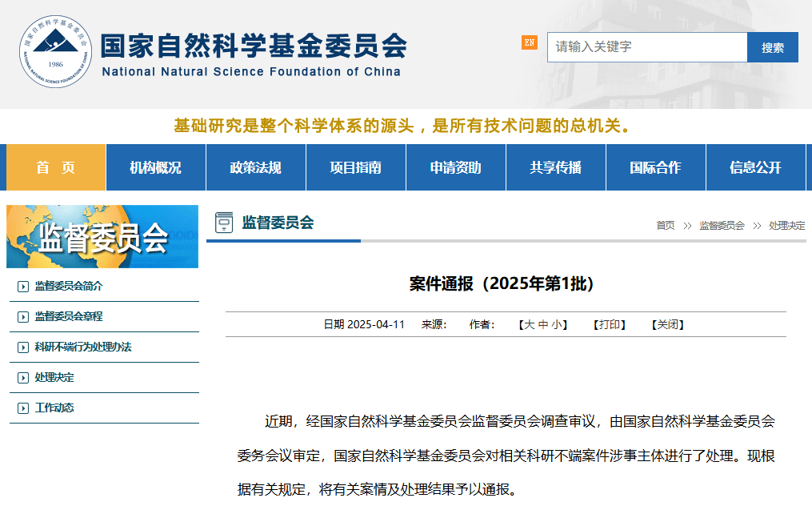Click the arrow icon beside 科研不端行为处理办法
Screen dimensions: 812x522
(x=22, y=347)
